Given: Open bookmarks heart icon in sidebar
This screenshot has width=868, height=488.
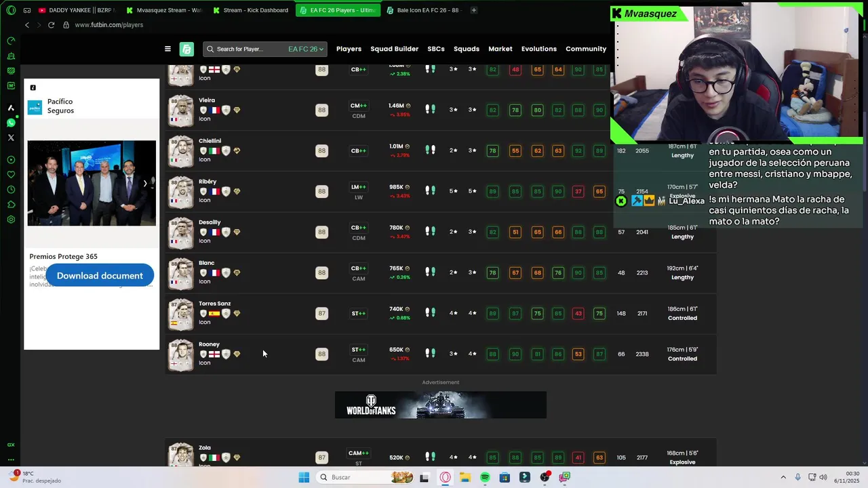Looking at the screenshot, I should [11, 175].
